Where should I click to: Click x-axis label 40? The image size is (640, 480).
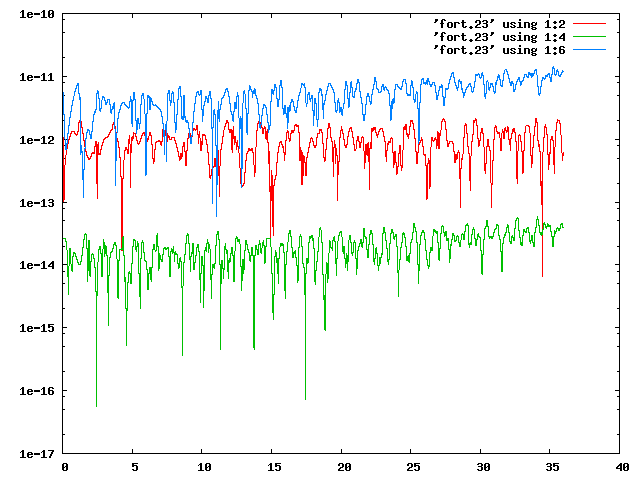tap(622, 467)
